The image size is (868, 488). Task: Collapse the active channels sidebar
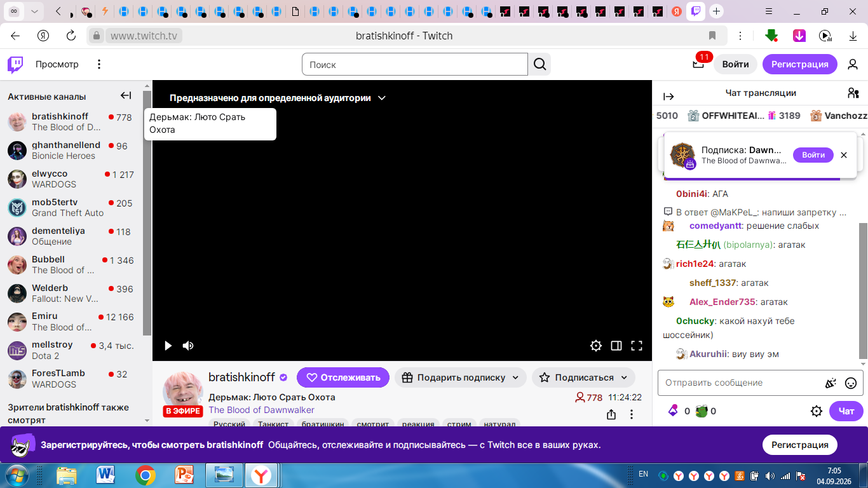(x=126, y=96)
